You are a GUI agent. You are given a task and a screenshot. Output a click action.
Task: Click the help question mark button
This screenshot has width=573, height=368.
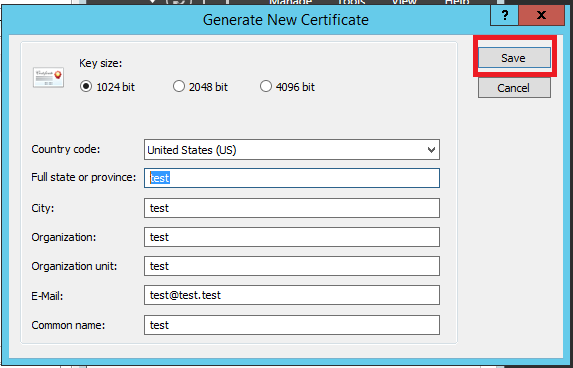click(504, 15)
